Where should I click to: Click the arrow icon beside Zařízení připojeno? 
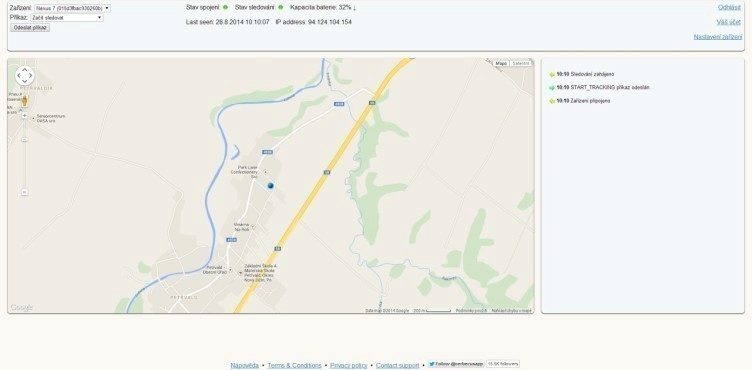pos(552,101)
